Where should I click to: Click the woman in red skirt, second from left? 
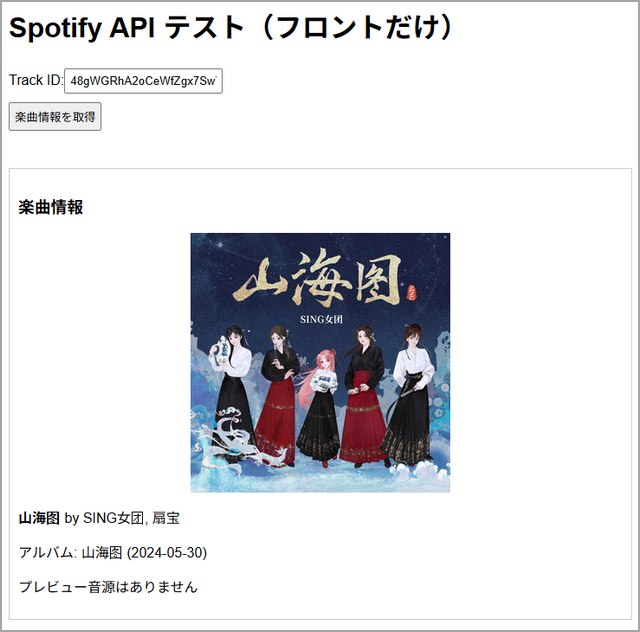coord(278,395)
